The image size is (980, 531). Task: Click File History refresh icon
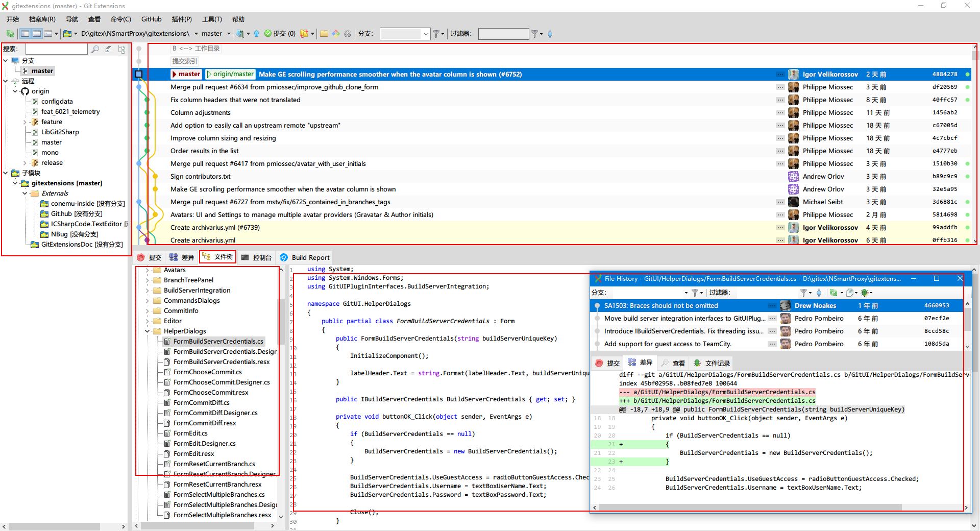834,293
